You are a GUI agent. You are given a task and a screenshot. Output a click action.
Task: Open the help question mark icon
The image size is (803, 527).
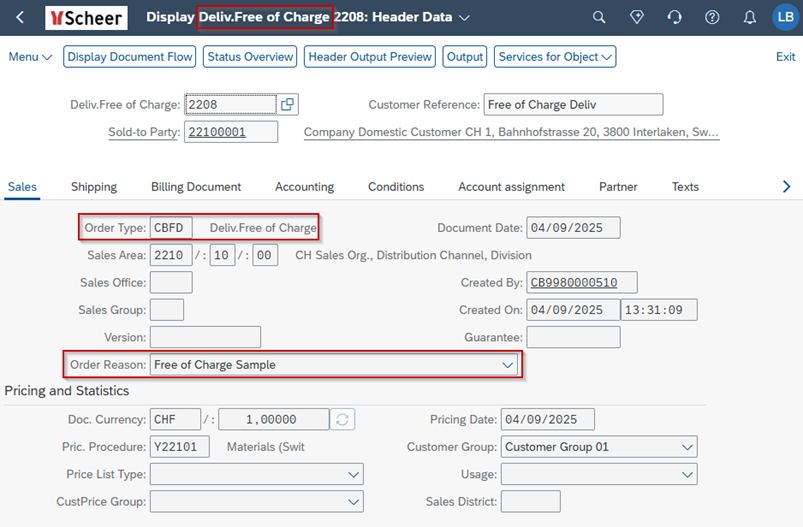(712, 17)
